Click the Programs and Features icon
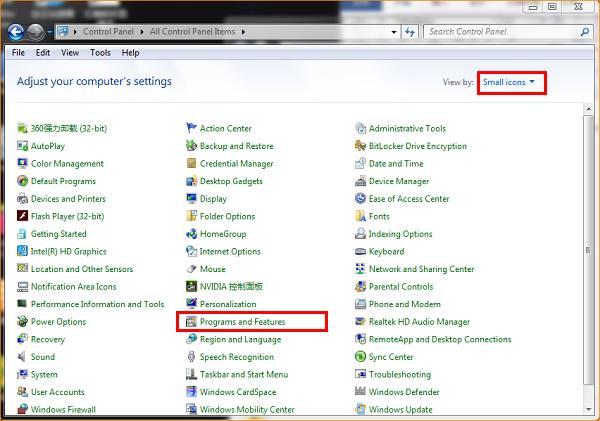600x421 pixels. (191, 322)
